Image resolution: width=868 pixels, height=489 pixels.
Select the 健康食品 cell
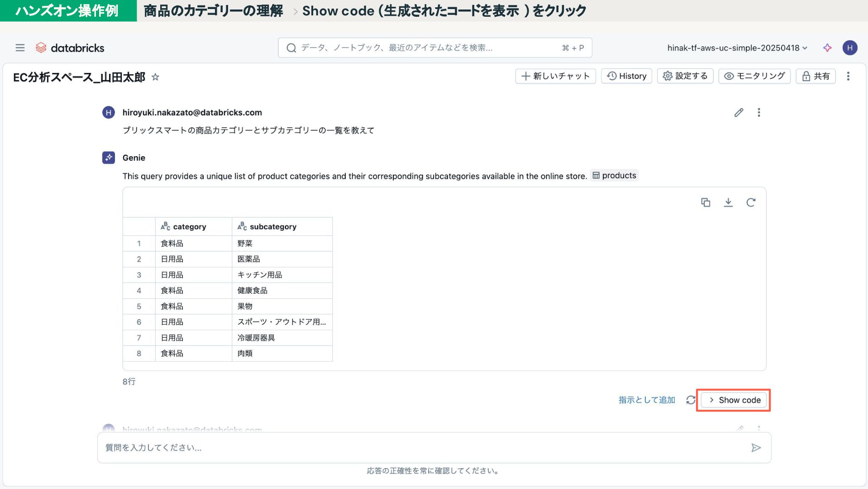tap(282, 291)
